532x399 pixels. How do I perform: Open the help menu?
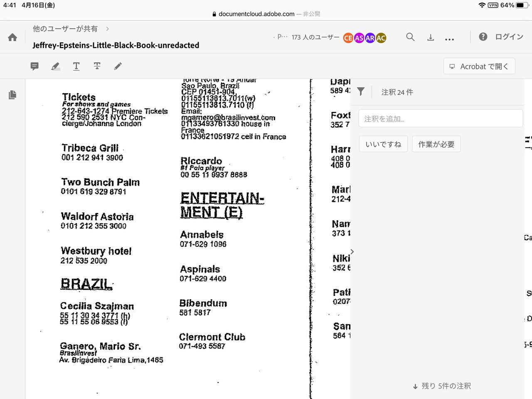pos(483,37)
